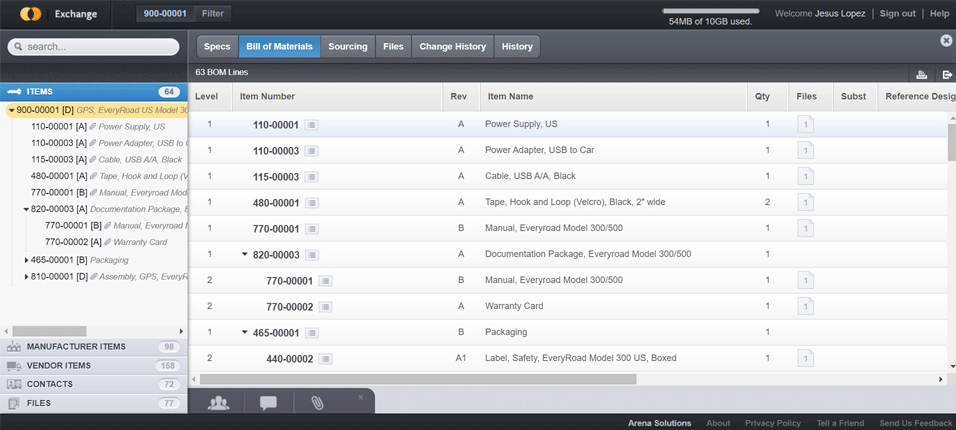Collapse 820-00003 Documentation Package in tree
The height and width of the screenshot is (430, 956).
pyautogui.click(x=26, y=209)
